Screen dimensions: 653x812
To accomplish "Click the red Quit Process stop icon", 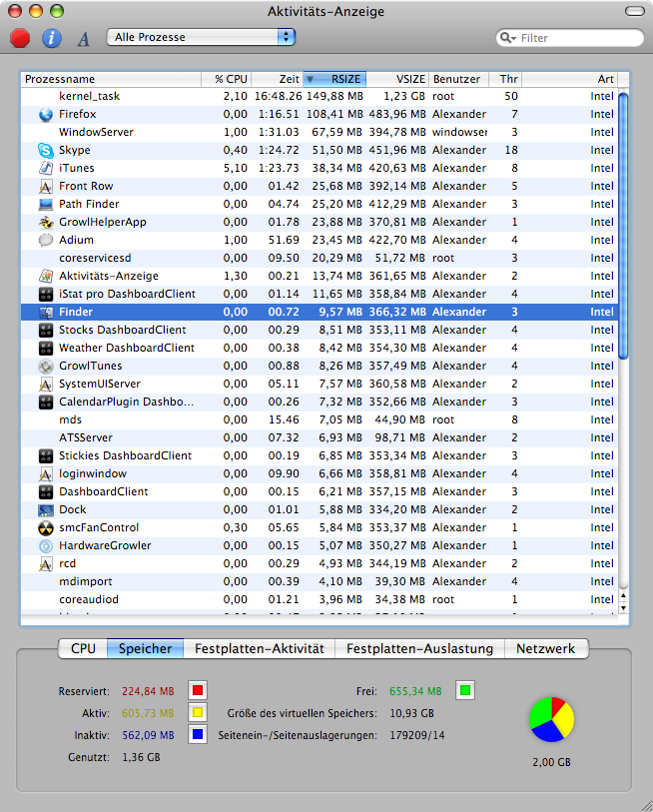I will click(20, 38).
